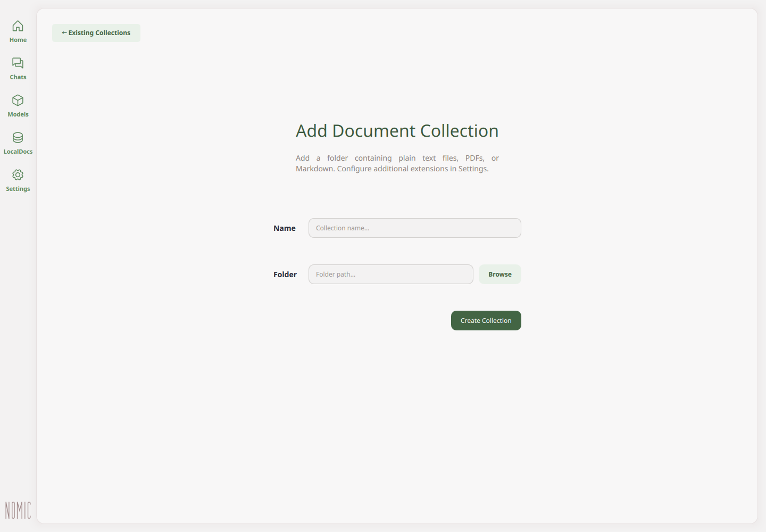This screenshot has width=766, height=532.
Task: Click the 'Add Document Collection' heading
Action: [397, 131]
